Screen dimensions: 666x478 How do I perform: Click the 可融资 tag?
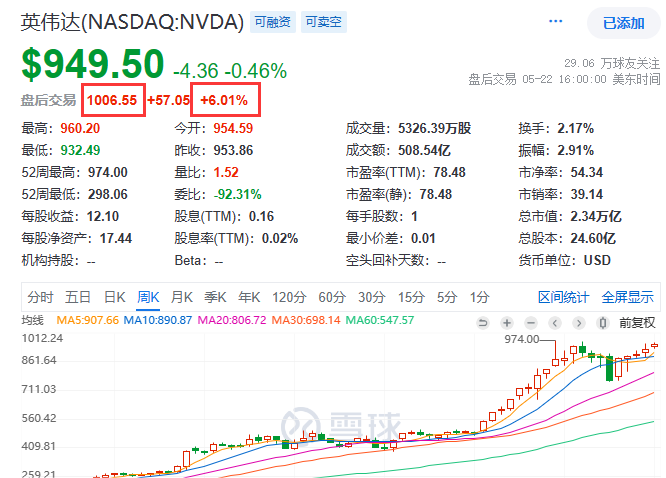pos(273,22)
